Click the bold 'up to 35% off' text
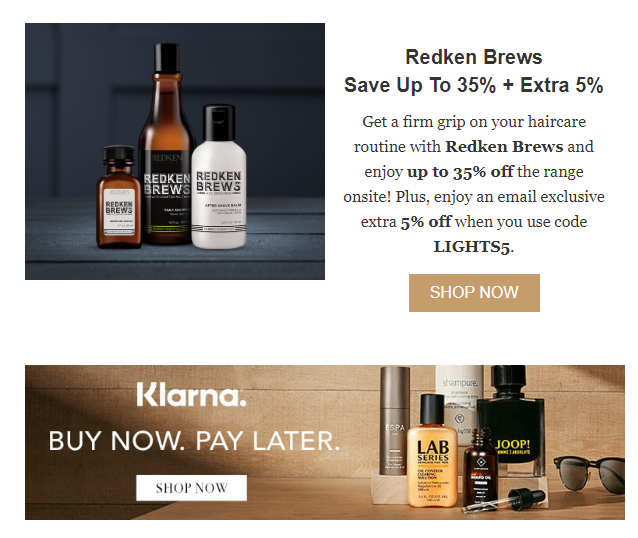638x538 pixels. [x=460, y=172]
